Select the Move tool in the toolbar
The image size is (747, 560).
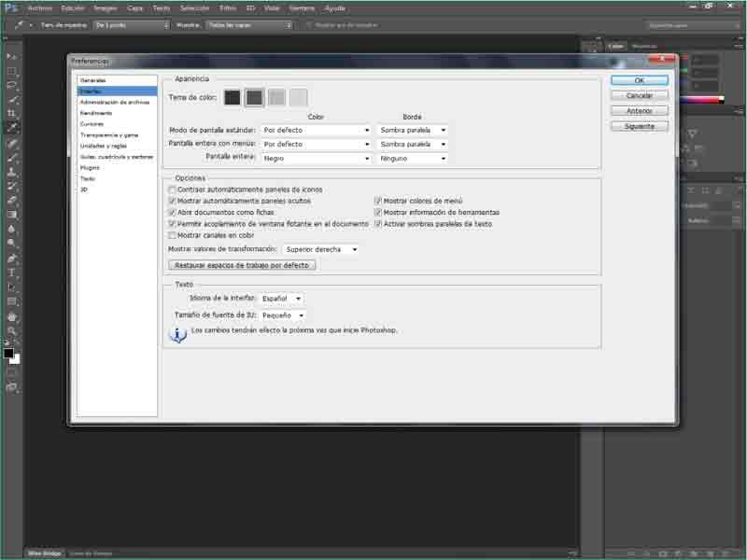[x=12, y=56]
